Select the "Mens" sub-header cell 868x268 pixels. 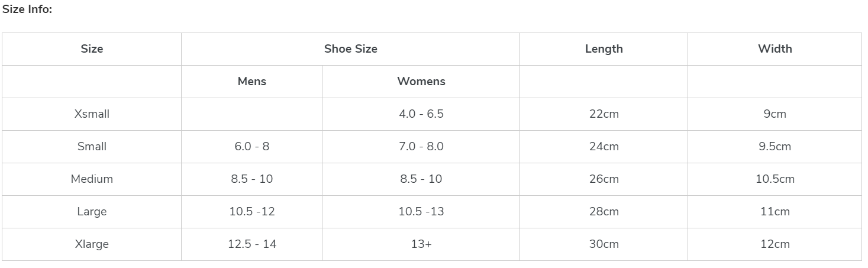point(252,82)
